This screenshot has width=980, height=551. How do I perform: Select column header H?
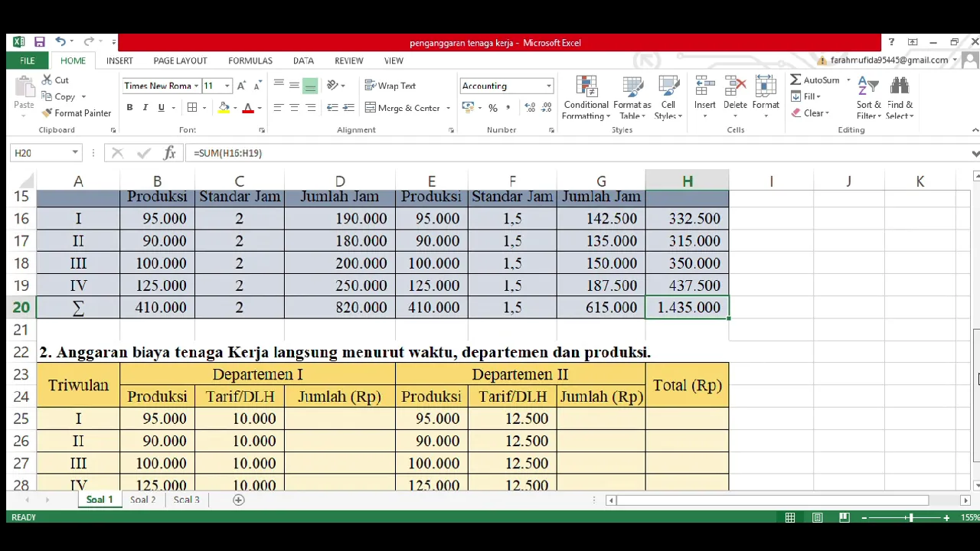pos(687,181)
